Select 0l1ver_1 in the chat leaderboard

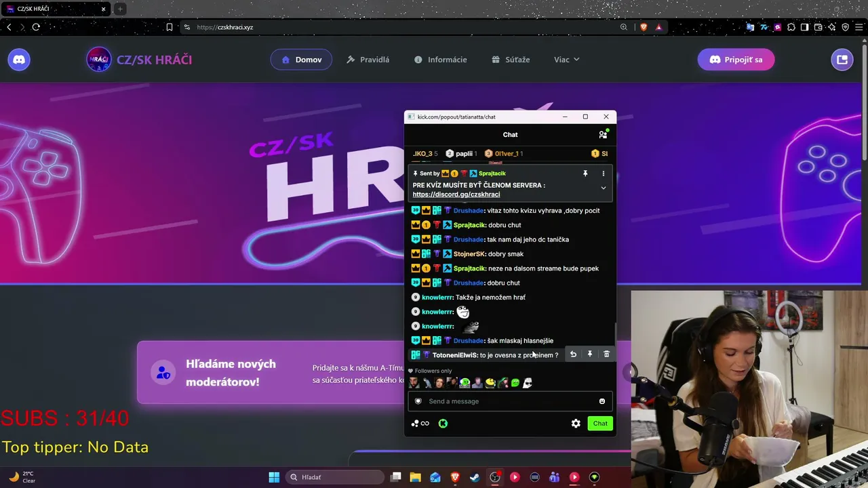tap(503, 154)
